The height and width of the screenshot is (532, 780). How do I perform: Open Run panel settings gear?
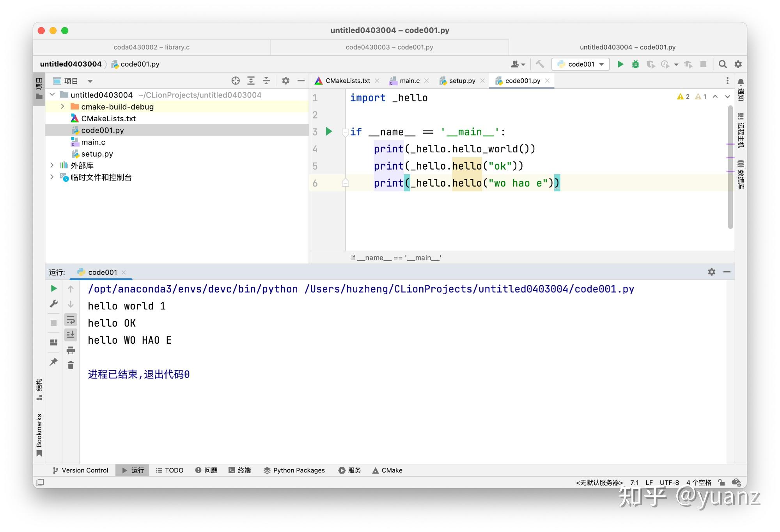(x=711, y=272)
